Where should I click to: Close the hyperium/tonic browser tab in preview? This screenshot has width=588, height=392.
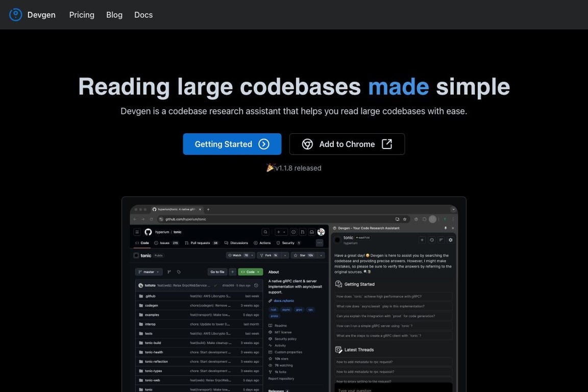coord(200,209)
